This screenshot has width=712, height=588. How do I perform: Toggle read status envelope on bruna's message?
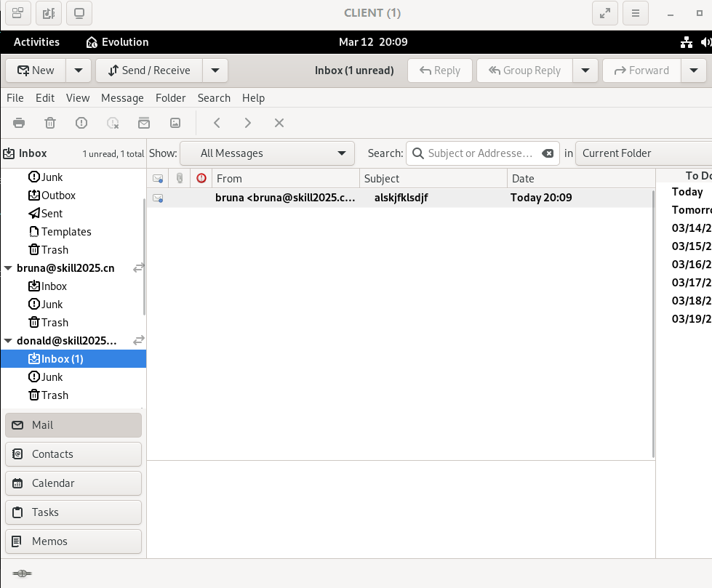158,198
